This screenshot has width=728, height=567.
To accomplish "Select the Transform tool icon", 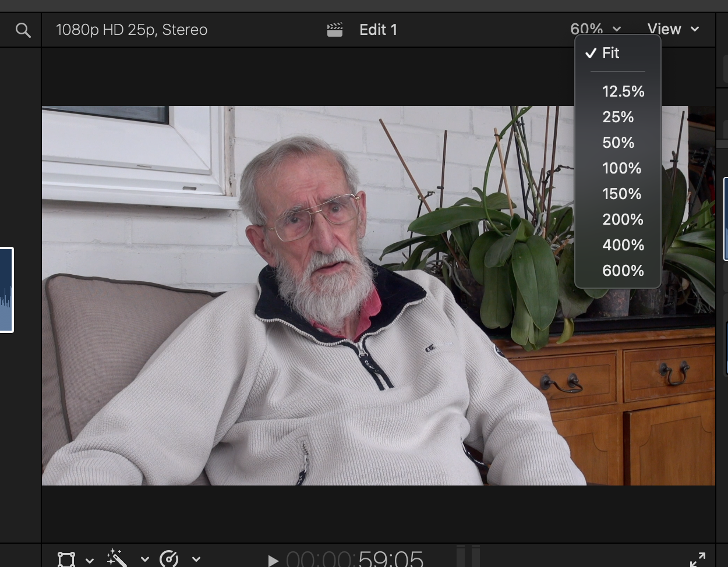I will point(66,559).
